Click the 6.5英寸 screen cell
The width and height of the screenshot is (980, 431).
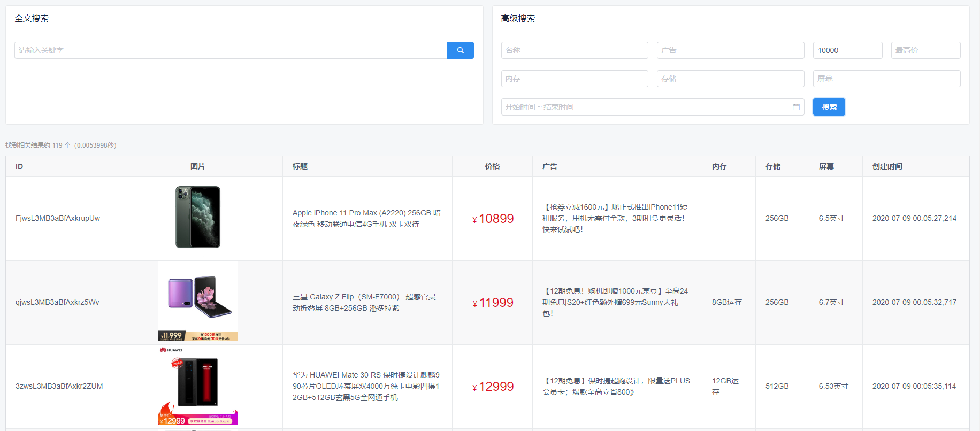point(831,218)
